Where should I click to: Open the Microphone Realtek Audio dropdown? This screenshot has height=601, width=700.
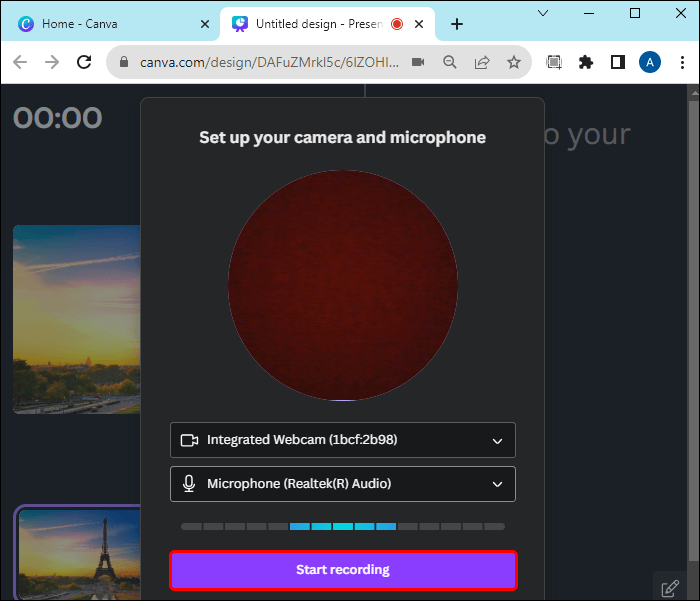click(x=343, y=484)
